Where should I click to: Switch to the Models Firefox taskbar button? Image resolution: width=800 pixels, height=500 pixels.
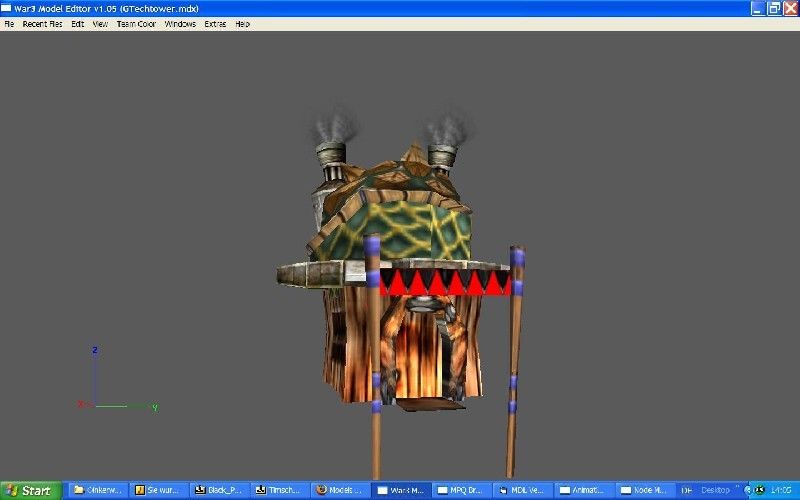[x=341, y=490]
